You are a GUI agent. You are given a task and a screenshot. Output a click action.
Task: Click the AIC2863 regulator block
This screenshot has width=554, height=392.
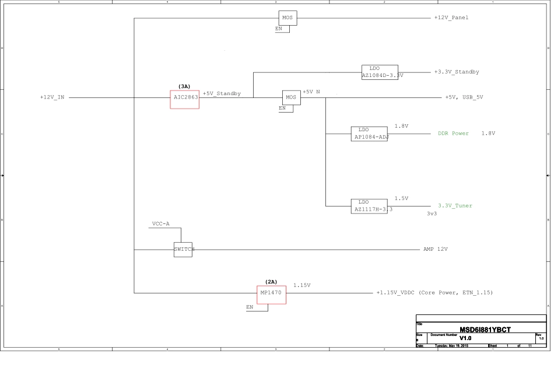pyautogui.click(x=184, y=99)
